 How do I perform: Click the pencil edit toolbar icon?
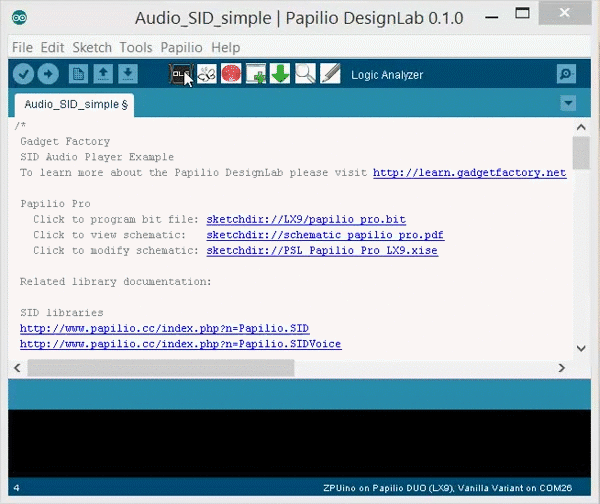(330, 73)
